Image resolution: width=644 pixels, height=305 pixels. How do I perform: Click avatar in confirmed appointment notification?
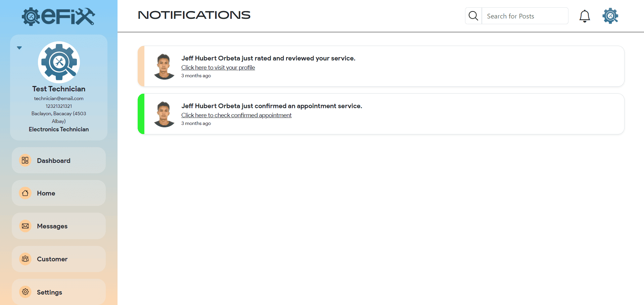[x=164, y=114]
